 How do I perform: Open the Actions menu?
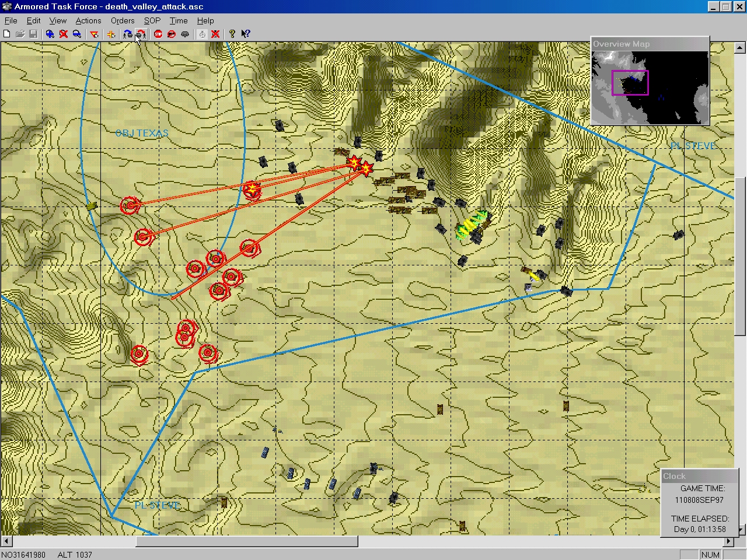click(x=88, y=20)
